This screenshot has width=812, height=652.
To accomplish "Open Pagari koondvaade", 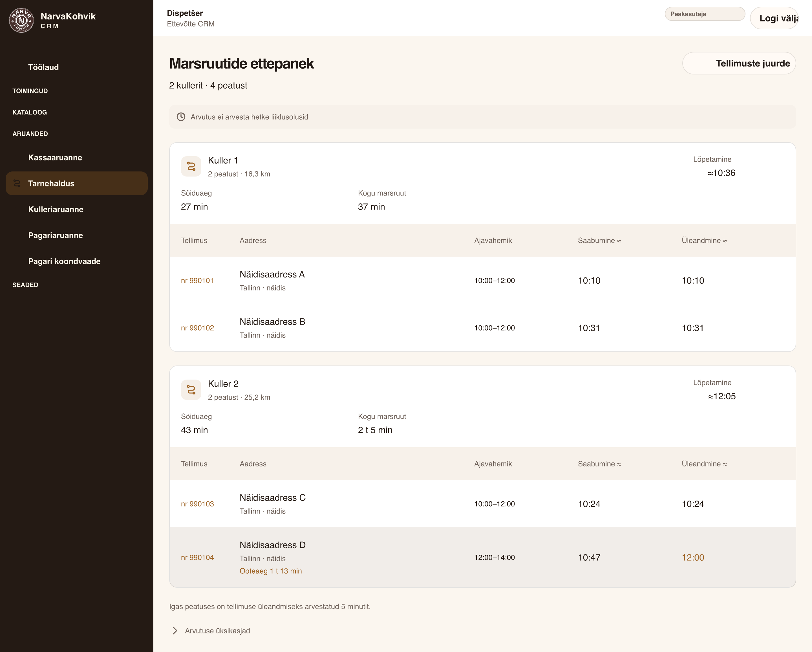I will [76, 261].
